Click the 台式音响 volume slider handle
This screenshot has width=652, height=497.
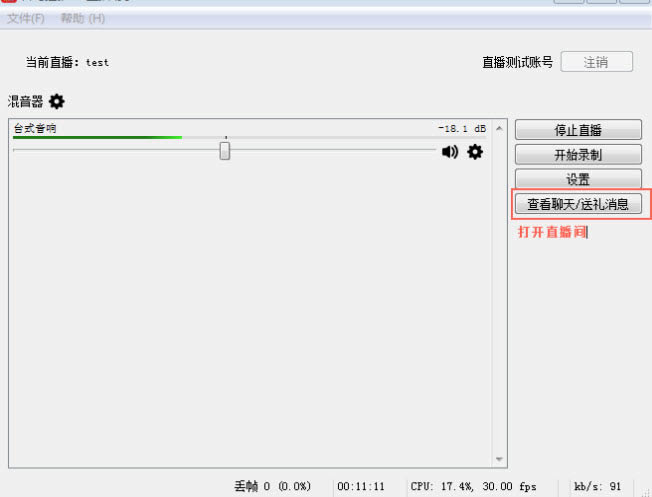click(x=225, y=151)
